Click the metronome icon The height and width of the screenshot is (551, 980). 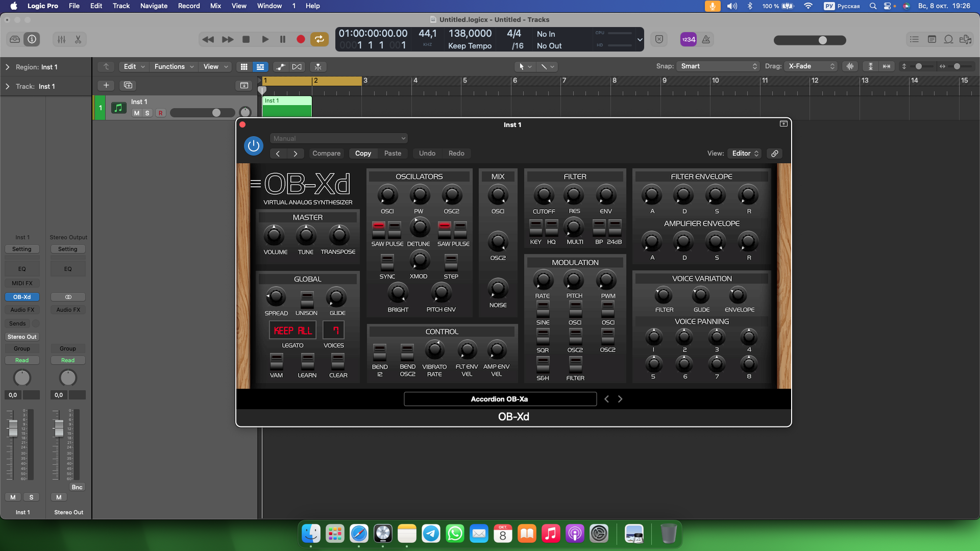[706, 39]
